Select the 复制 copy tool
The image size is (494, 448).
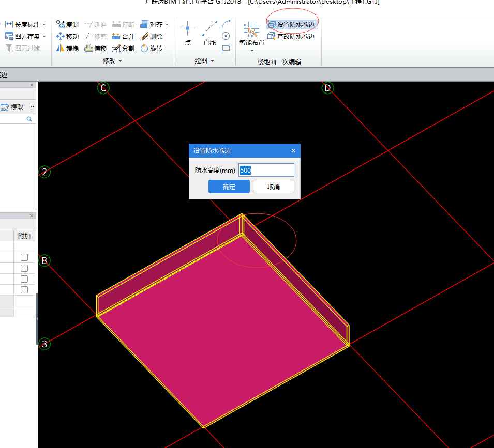pos(67,24)
